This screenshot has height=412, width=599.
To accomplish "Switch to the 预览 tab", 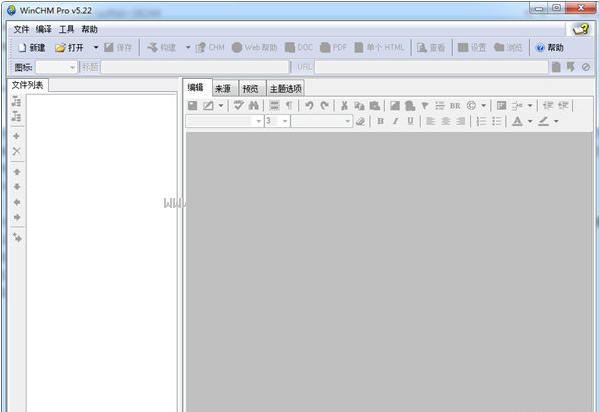I will point(251,89).
